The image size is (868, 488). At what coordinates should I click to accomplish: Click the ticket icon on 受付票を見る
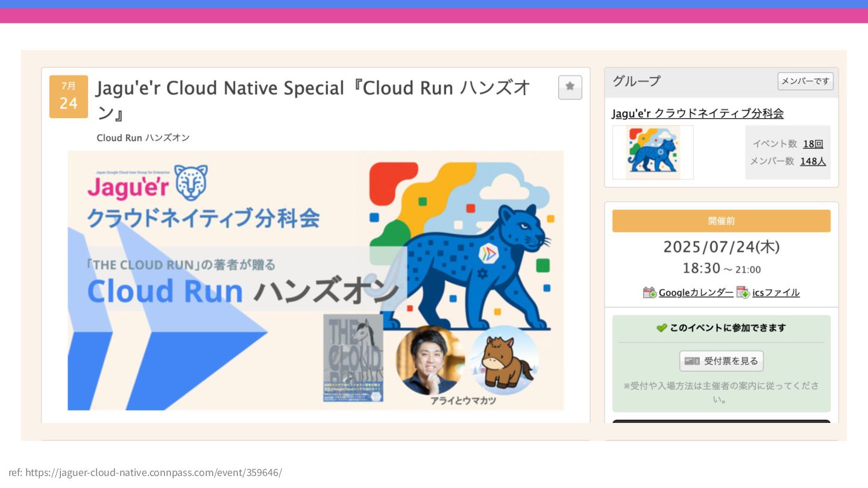pos(692,361)
